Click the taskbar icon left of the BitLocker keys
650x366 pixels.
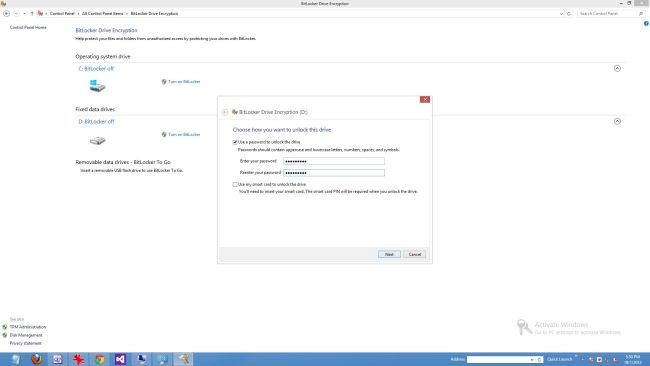[x=162, y=359]
